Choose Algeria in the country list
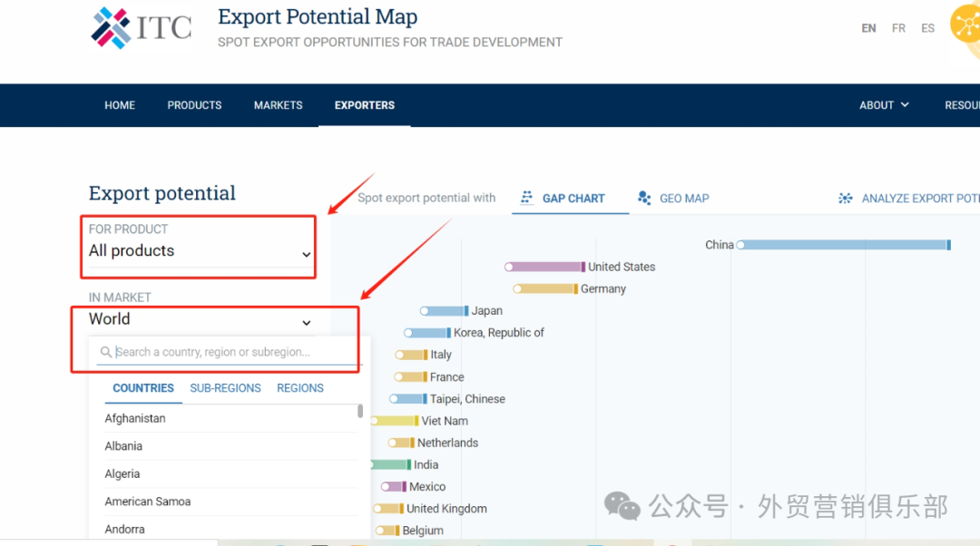 122,473
